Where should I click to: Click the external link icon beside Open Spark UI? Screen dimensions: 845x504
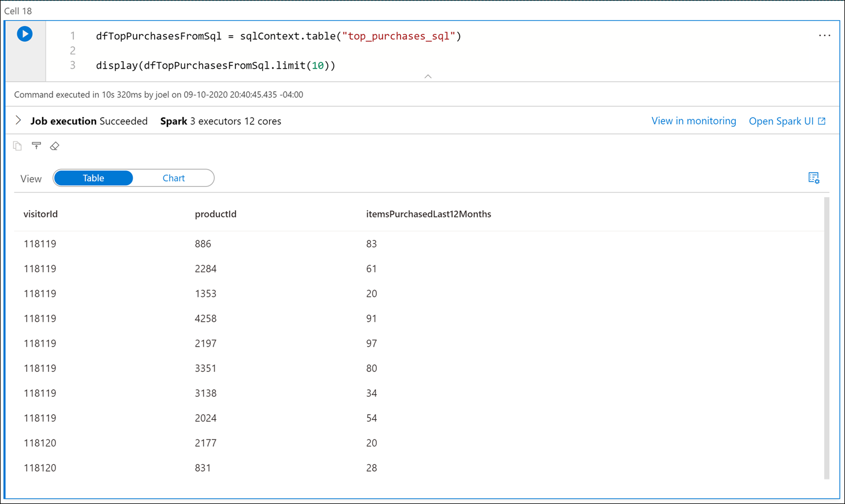click(x=822, y=121)
